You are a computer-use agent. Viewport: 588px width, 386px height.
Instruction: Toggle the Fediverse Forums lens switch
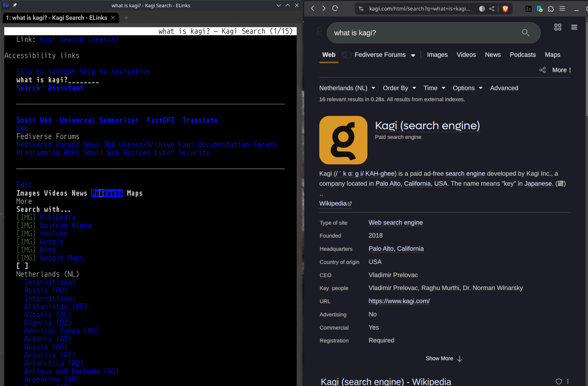point(346,55)
